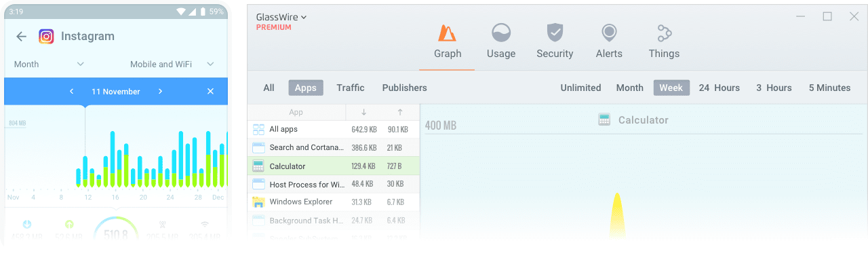Set time range to Month in GlassWire
Screen dimensions: 868x258
[x=629, y=88]
